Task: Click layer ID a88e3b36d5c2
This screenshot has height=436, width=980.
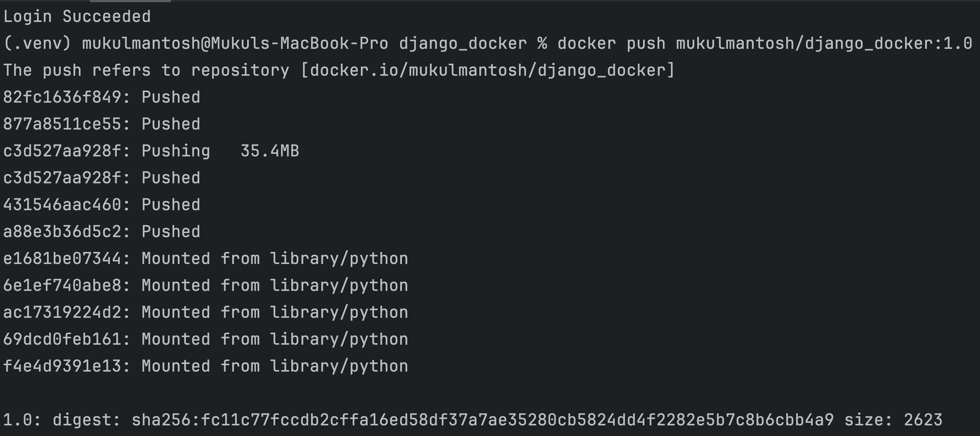Action: pyautogui.click(x=62, y=232)
